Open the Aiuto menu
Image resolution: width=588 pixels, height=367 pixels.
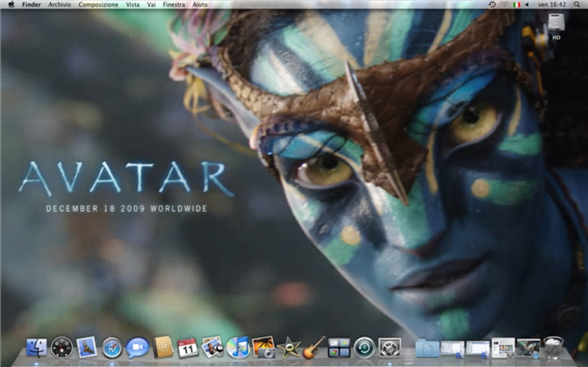coord(200,5)
